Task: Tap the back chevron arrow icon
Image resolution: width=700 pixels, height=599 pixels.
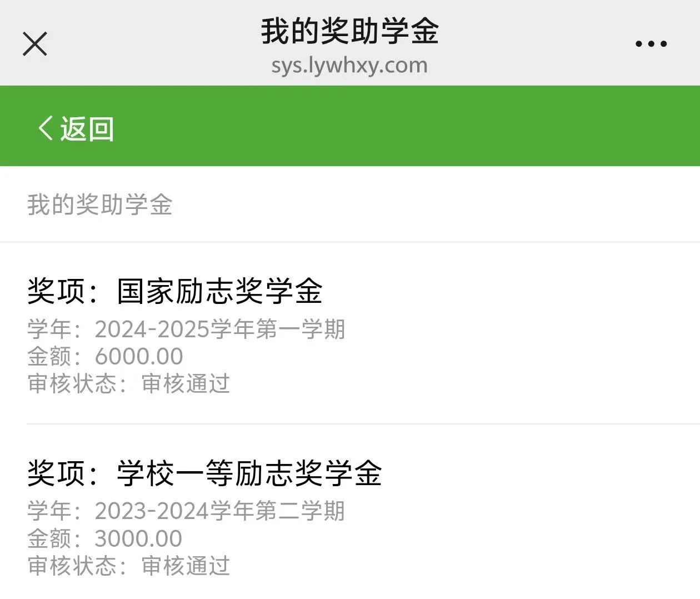Action: tap(45, 128)
